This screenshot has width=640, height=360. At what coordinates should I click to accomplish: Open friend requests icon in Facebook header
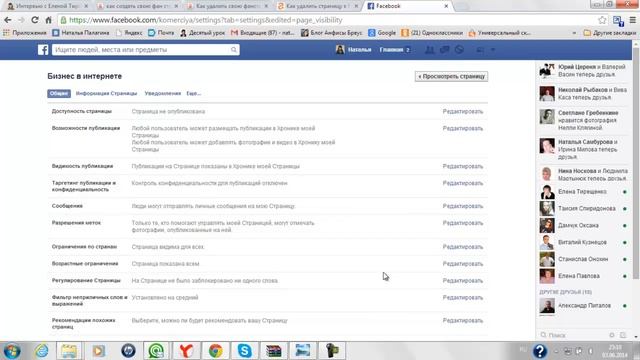pos(429,50)
